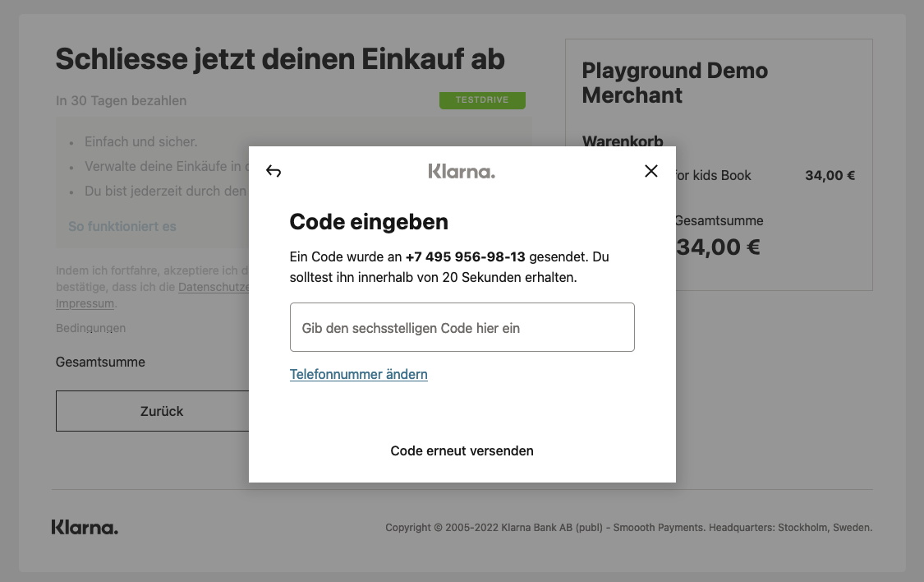Image resolution: width=924 pixels, height=582 pixels.
Task: Click the 'Du bist jederzeit durch den' bullet
Action: (x=166, y=192)
